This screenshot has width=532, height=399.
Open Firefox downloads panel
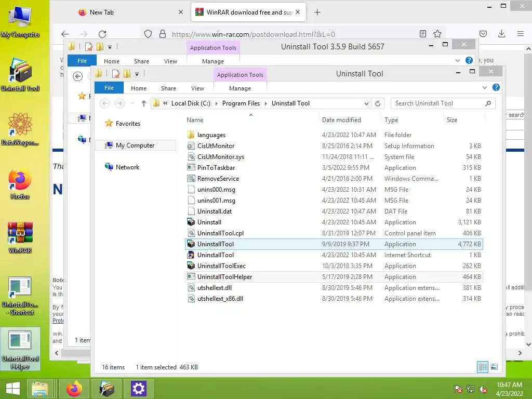(x=501, y=34)
